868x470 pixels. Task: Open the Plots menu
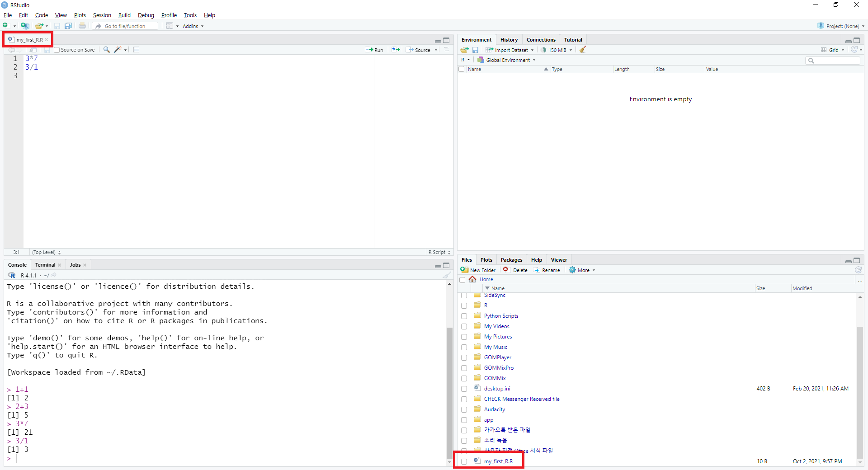pos(80,15)
